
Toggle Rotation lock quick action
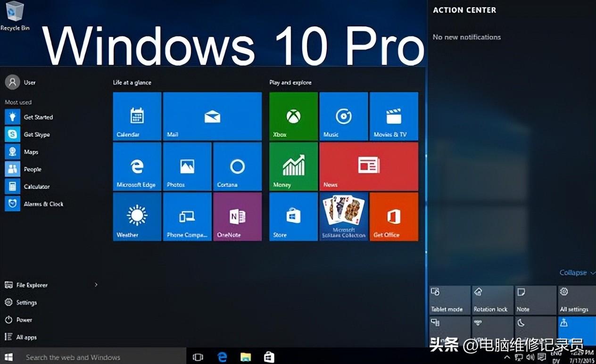click(x=493, y=300)
